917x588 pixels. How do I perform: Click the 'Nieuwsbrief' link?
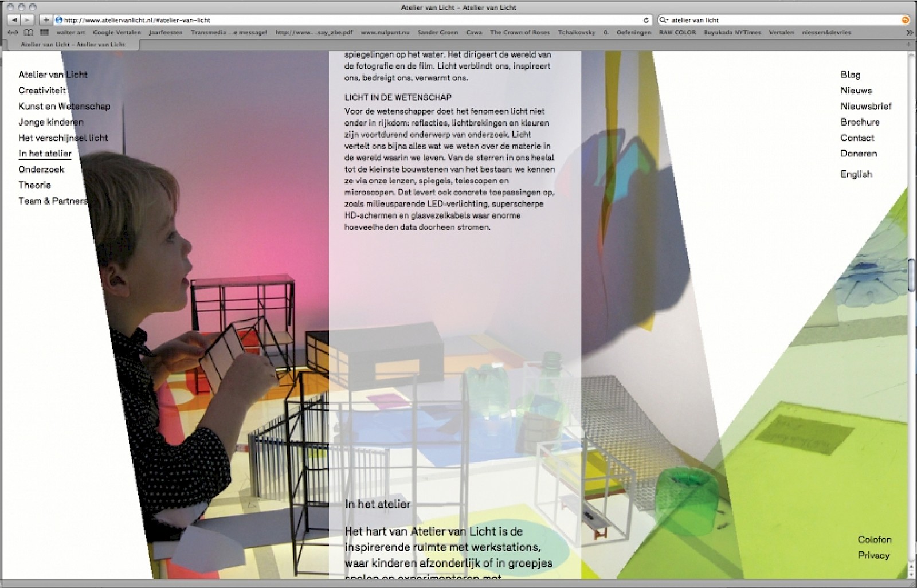coord(866,106)
